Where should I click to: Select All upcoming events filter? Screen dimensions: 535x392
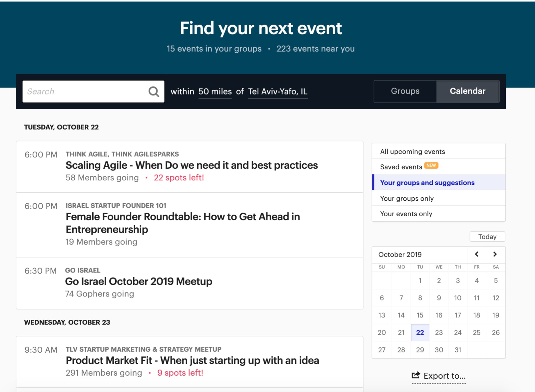click(439, 151)
